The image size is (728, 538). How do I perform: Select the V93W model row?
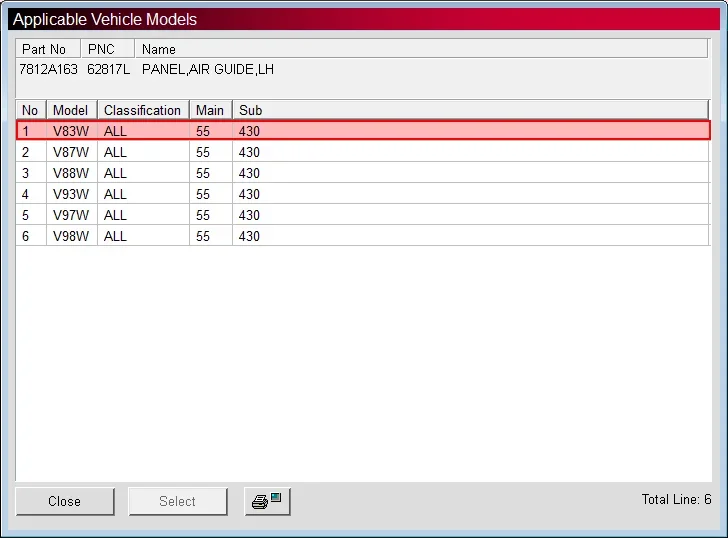tap(363, 194)
